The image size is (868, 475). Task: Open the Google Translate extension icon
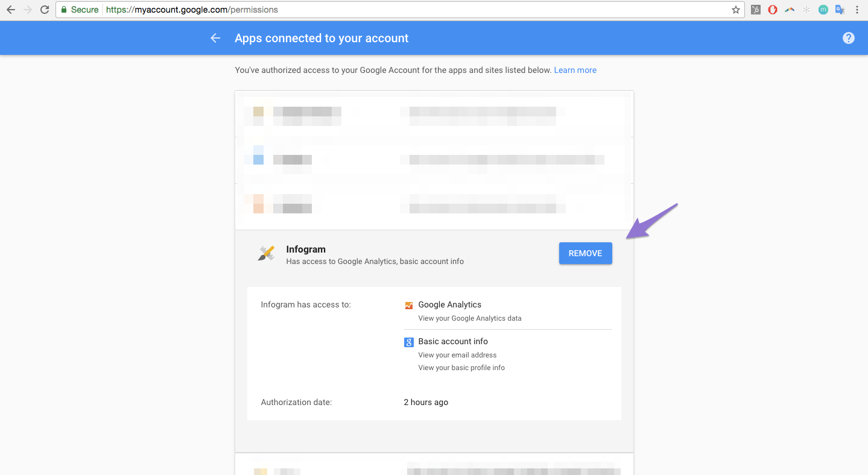point(840,10)
